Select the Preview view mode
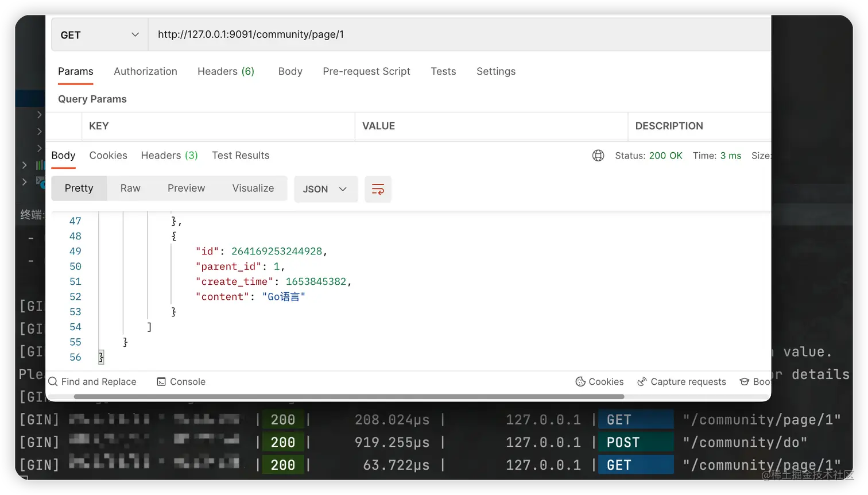The height and width of the screenshot is (495, 868). 186,188
